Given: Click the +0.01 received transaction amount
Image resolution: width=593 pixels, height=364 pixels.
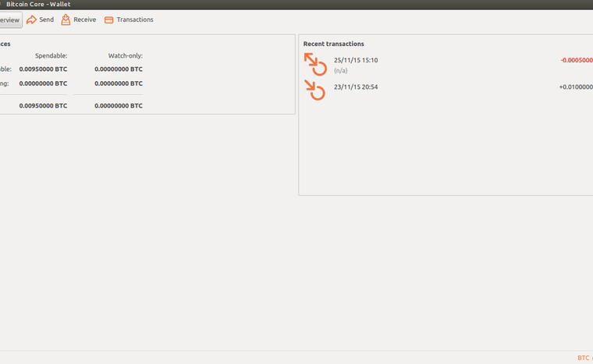Looking at the screenshot, I should click(576, 87).
